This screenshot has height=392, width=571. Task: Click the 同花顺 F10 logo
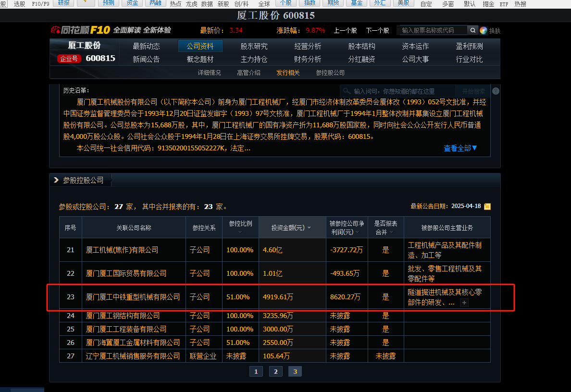(x=81, y=30)
